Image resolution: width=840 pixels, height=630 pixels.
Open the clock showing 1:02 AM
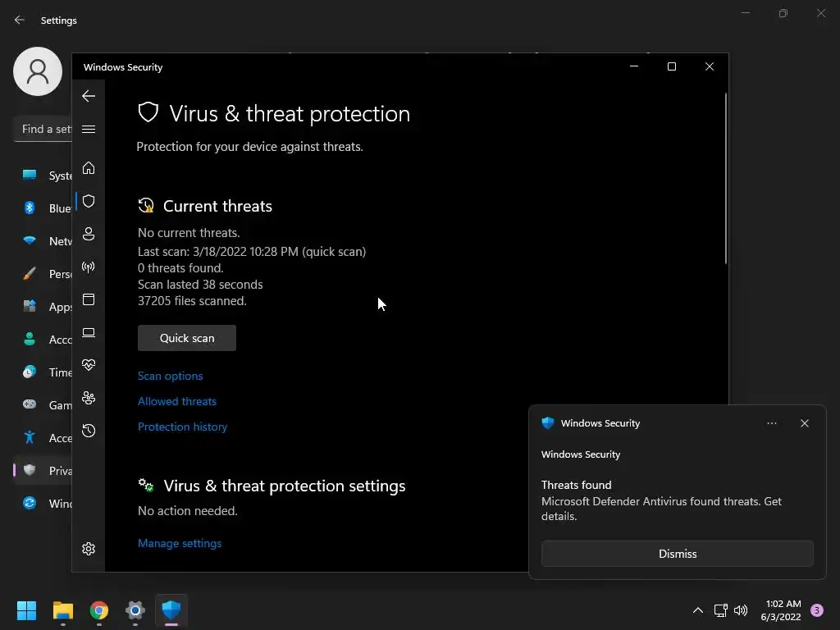pos(781,610)
